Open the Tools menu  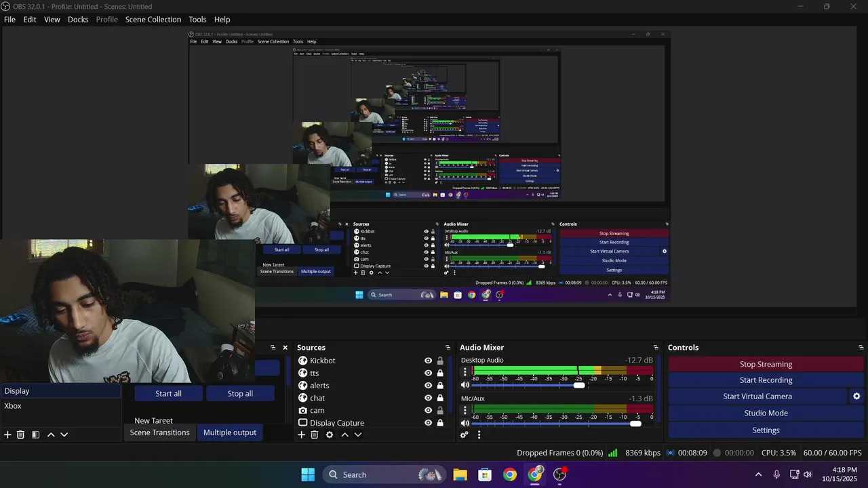pyautogui.click(x=197, y=20)
